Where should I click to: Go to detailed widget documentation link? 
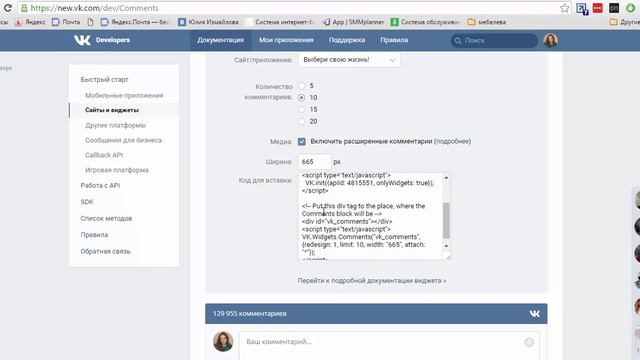[x=372, y=281]
